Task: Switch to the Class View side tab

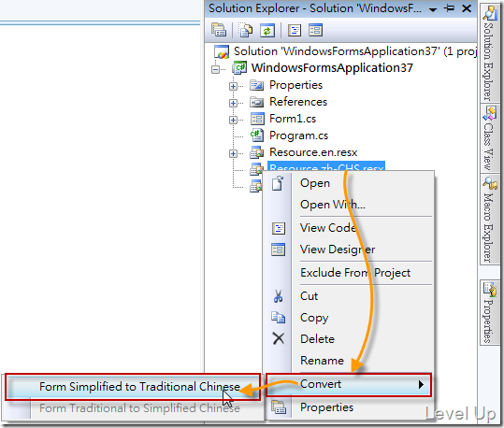Action: coord(489,138)
